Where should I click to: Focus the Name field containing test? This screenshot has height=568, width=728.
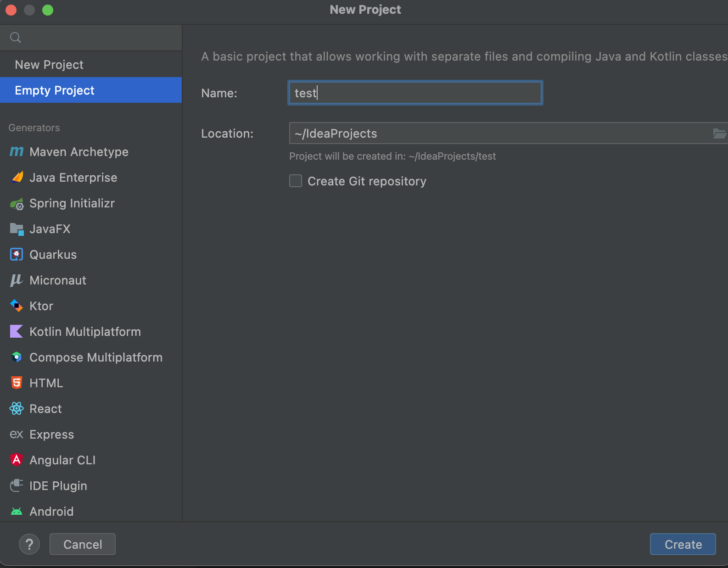point(415,93)
